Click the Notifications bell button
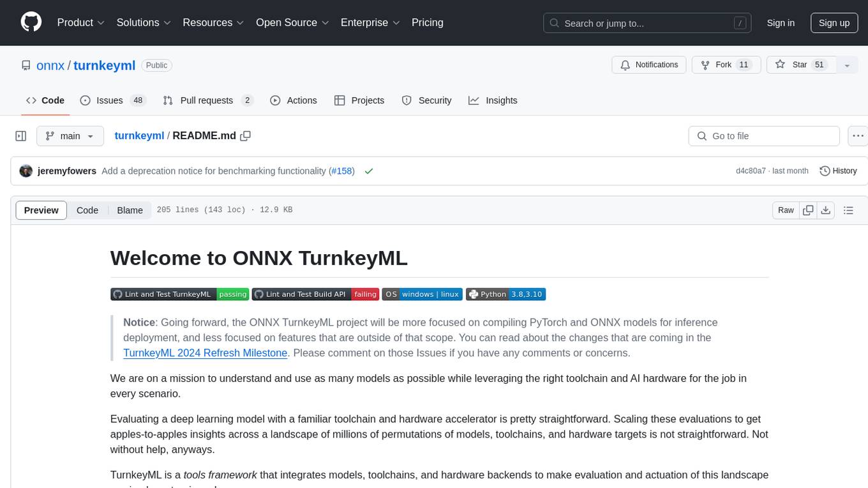Screen dimensions: 868x488 [649, 65]
